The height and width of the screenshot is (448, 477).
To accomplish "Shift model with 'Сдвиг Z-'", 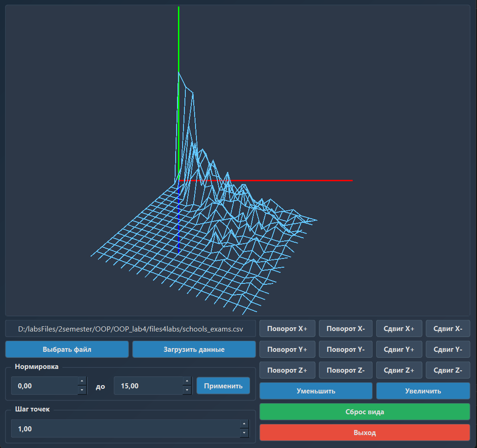I will [x=448, y=370].
